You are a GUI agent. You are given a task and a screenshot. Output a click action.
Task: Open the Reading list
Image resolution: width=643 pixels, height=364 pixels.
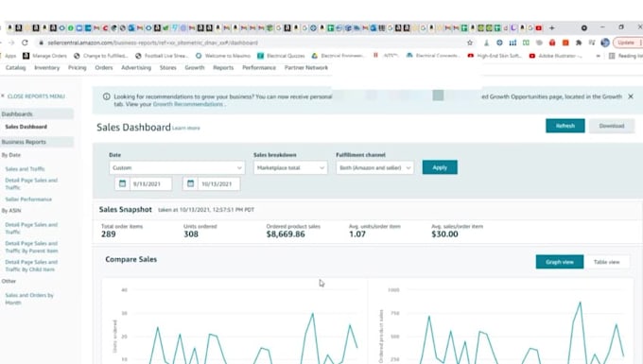tap(626, 56)
